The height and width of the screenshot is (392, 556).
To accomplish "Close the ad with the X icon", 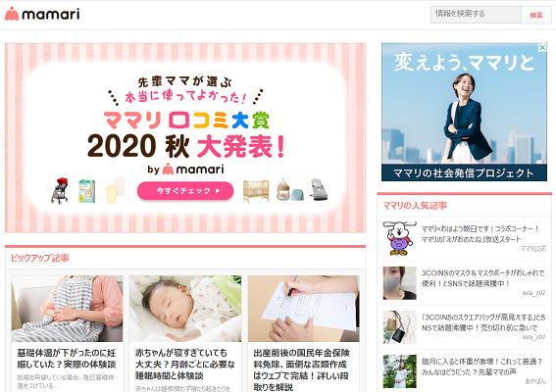I will coord(542,47).
